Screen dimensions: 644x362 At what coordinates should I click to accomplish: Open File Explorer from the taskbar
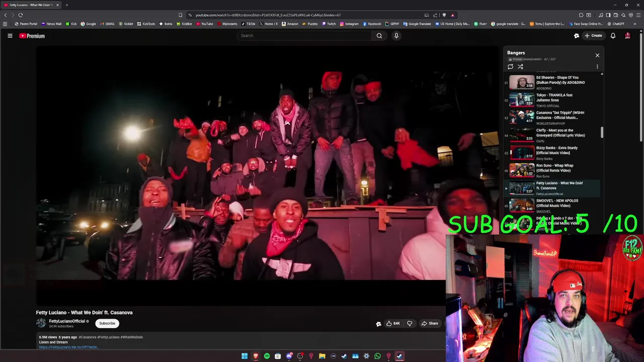tap(322, 356)
